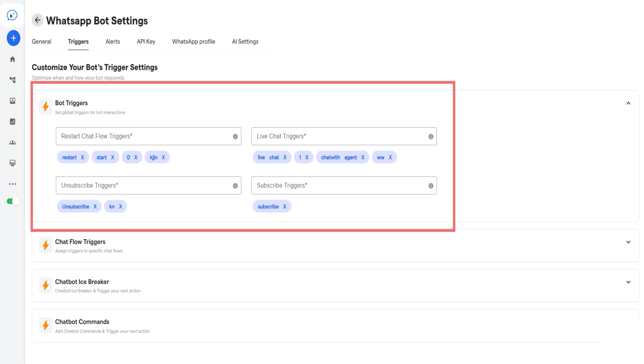Screen dimensions: 644x364
Task: Go back using the arrow beside title
Action: [x=37, y=20]
